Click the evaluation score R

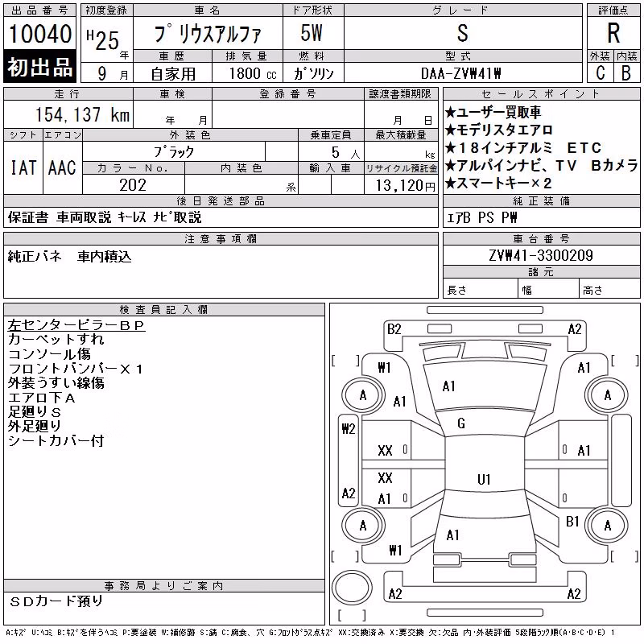click(613, 33)
